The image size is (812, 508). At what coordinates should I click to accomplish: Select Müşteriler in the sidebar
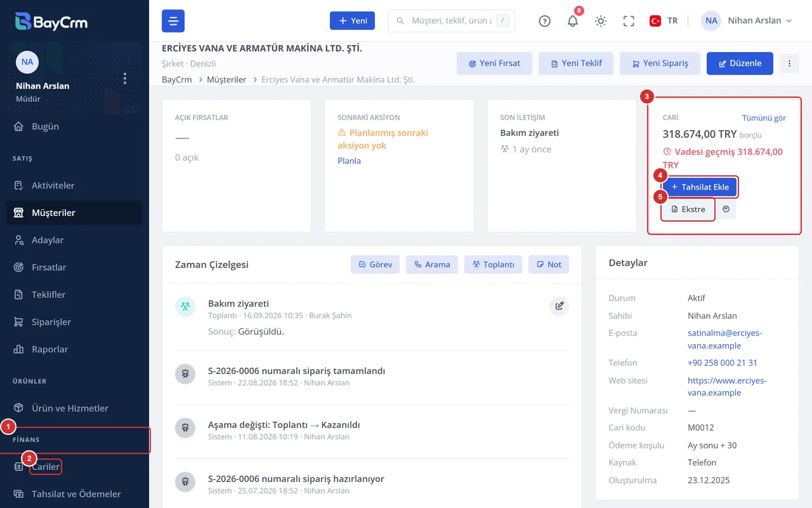(x=74, y=213)
